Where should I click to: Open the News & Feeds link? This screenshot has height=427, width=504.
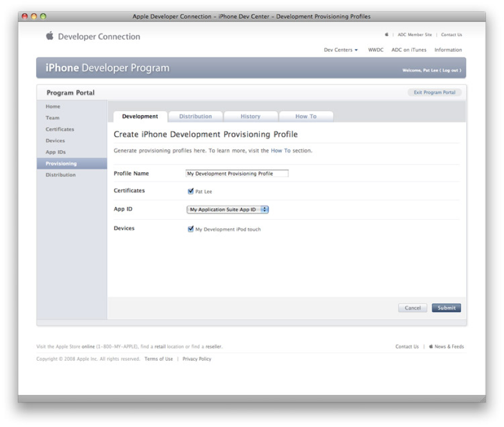point(449,347)
